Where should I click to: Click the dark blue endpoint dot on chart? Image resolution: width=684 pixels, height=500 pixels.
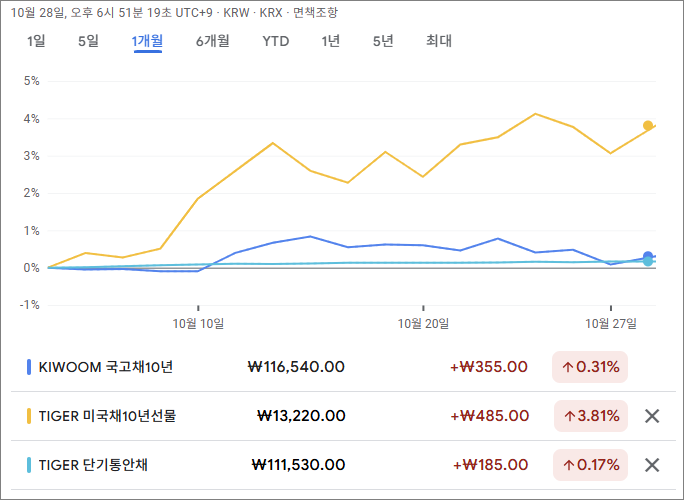click(648, 256)
